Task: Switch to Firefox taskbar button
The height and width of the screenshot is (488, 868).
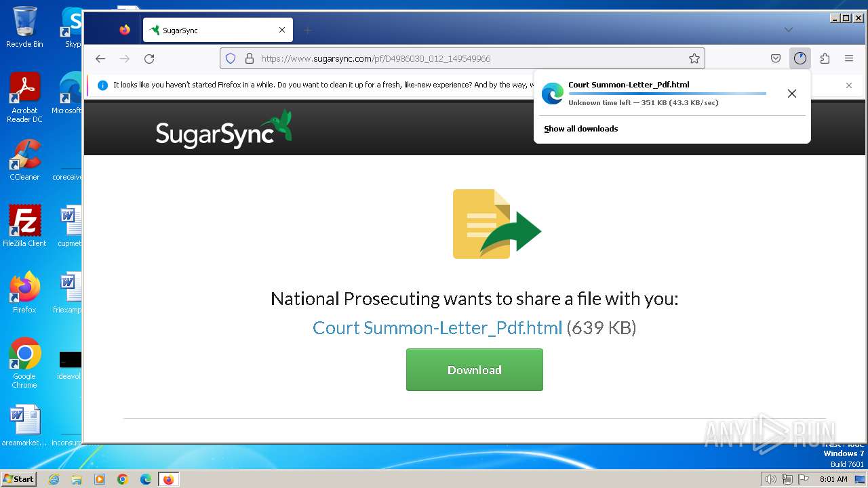Action: 168,479
